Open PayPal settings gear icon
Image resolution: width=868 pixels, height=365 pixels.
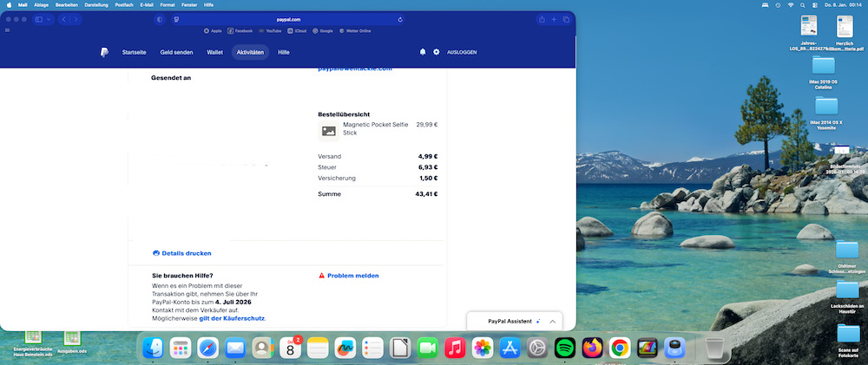[x=437, y=52]
